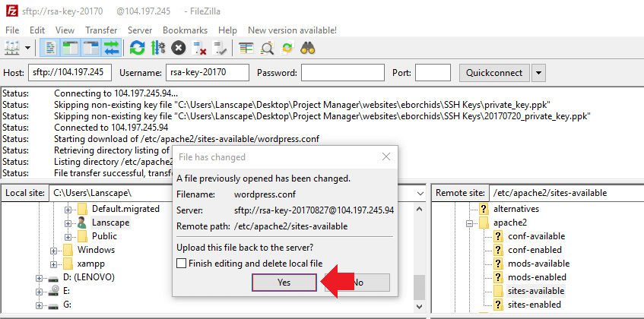644x319 pixels.
Task: Toggle the transfer queue display
Action: pyautogui.click(x=110, y=48)
